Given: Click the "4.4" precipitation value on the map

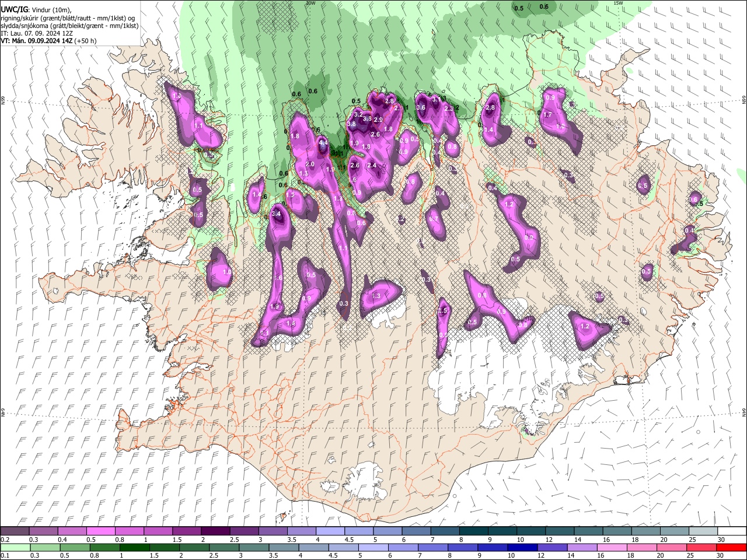Looking at the screenshot, I should (x=323, y=143).
